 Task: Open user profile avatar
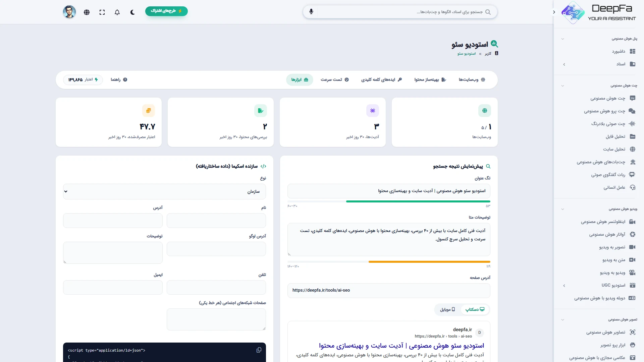[69, 12]
